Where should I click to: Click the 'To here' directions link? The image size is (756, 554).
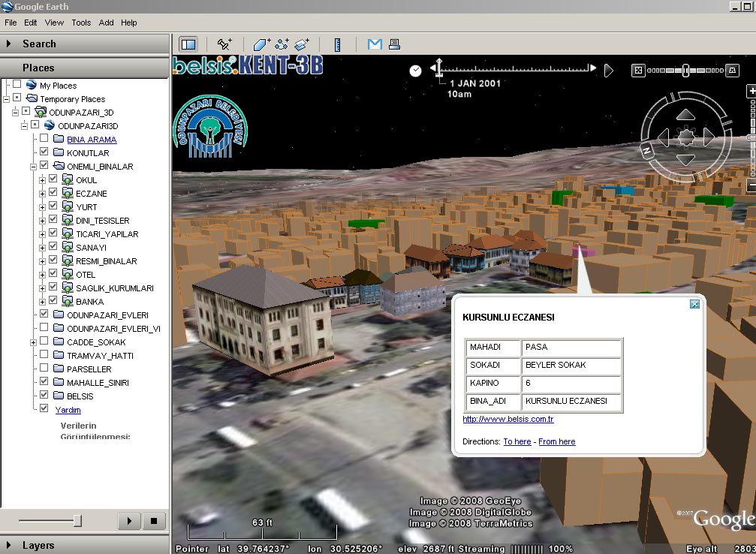(x=517, y=441)
